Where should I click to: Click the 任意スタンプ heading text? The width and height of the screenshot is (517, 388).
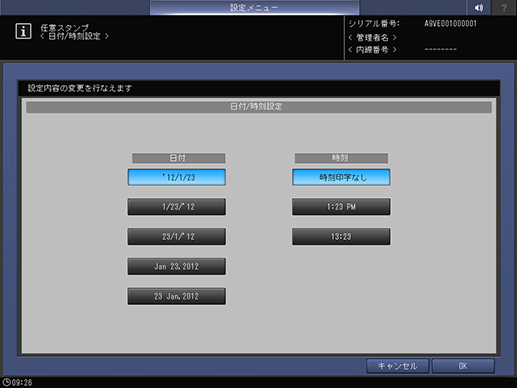(x=65, y=28)
